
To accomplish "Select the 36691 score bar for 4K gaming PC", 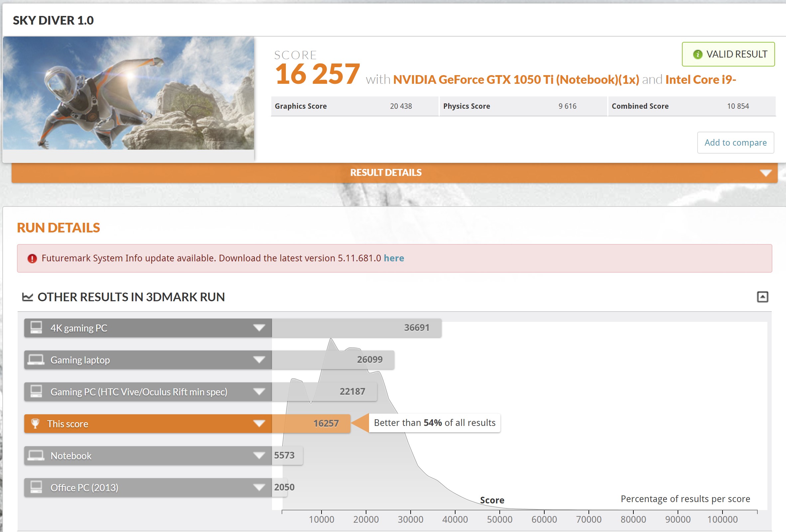I will click(x=356, y=328).
